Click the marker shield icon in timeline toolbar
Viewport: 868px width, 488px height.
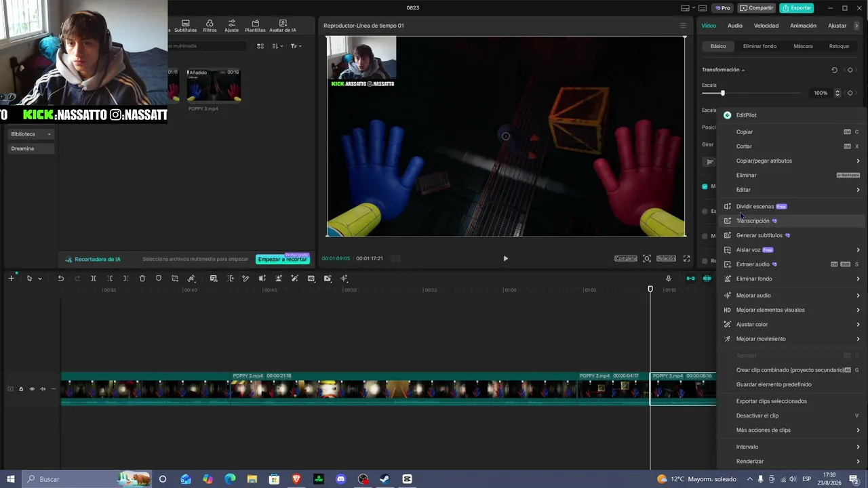pos(158,279)
